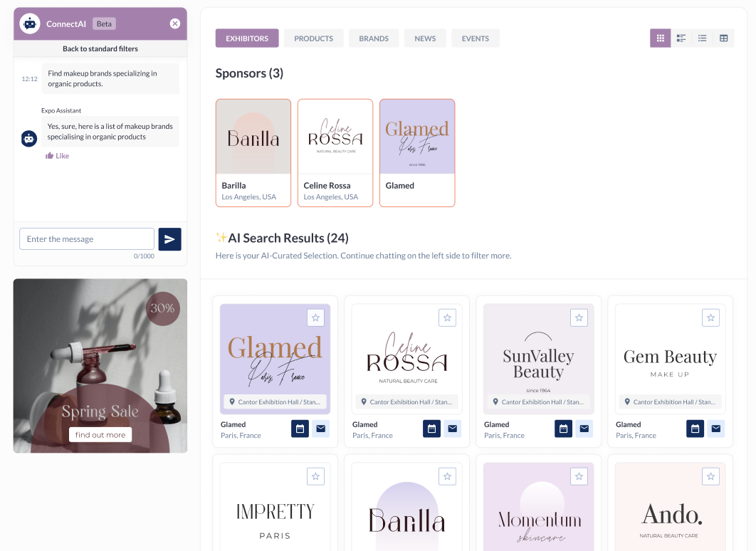Open the SunValley Beauty logo thumbnail
The width and height of the screenshot is (756, 551).
pyautogui.click(x=539, y=359)
